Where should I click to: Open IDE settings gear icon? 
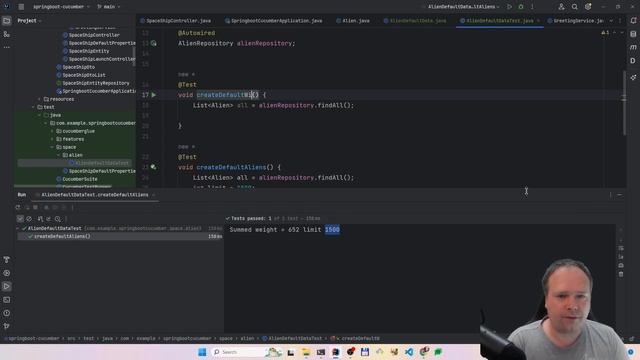588,7
